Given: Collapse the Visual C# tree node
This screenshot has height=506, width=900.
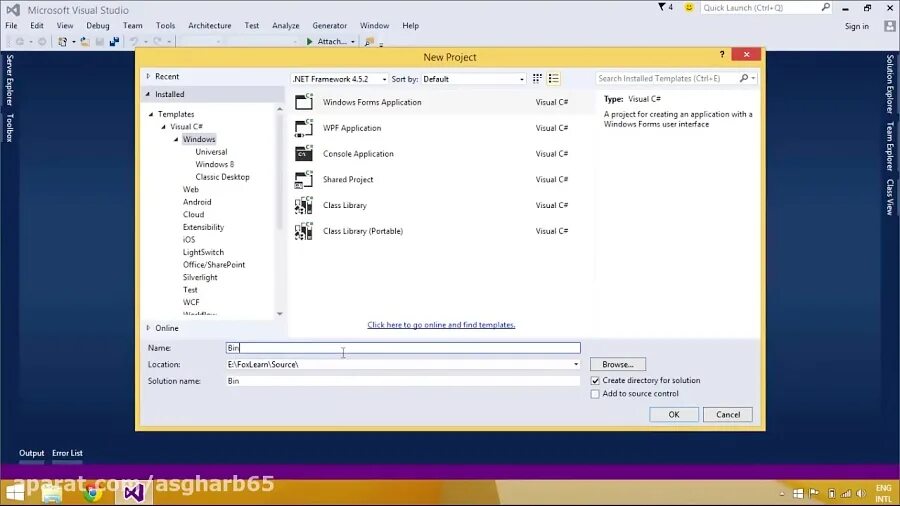Looking at the screenshot, I should coord(164,127).
